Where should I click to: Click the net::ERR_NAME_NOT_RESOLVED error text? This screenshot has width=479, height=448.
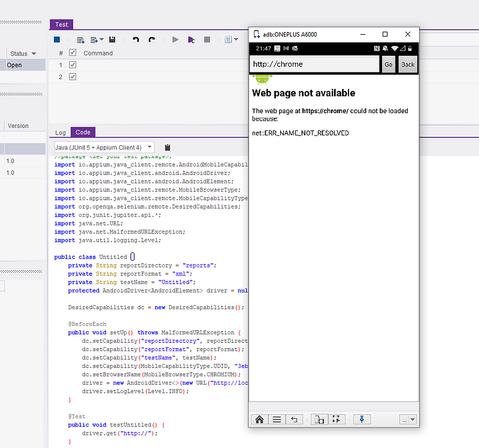(301, 133)
